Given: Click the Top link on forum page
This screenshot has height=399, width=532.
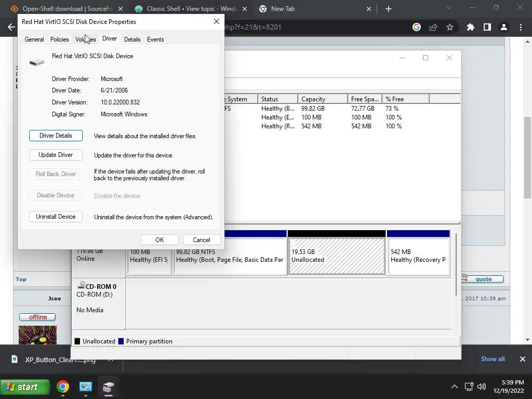Looking at the screenshot, I should [21, 279].
